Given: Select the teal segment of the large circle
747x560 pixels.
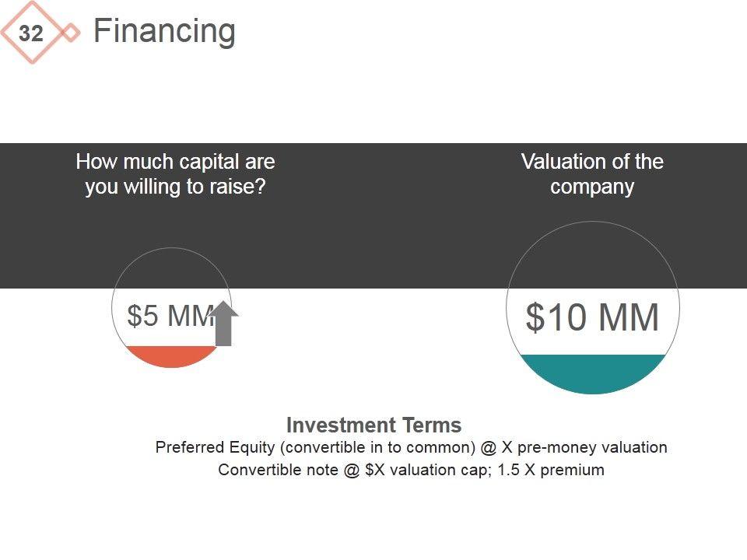Looking at the screenshot, I should [x=593, y=373].
